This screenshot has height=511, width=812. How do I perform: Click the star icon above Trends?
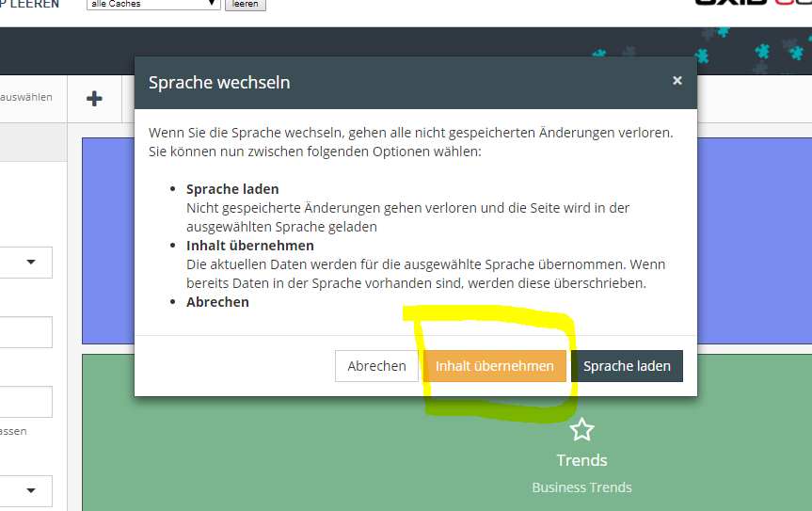point(581,430)
